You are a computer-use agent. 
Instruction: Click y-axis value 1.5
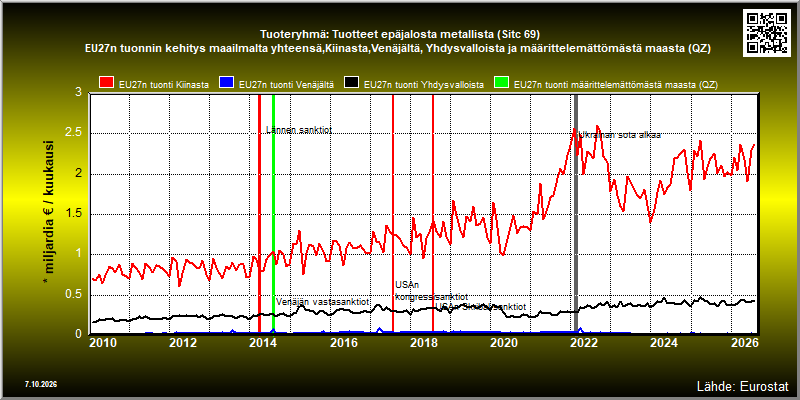(73, 214)
